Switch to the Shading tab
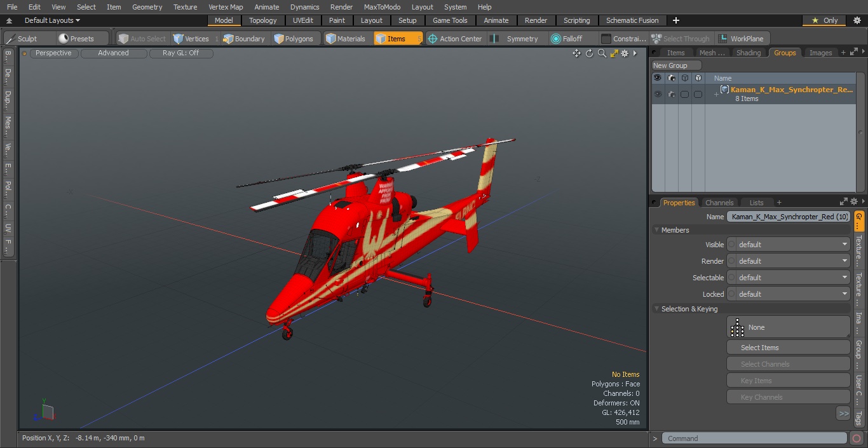The width and height of the screenshot is (868, 448). pyautogui.click(x=749, y=53)
